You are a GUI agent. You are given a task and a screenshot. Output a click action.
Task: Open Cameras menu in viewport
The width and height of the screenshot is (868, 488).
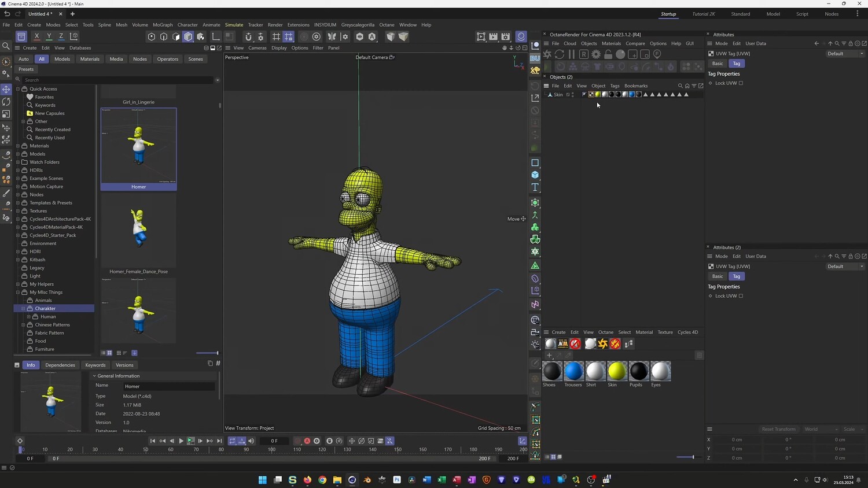point(258,48)
